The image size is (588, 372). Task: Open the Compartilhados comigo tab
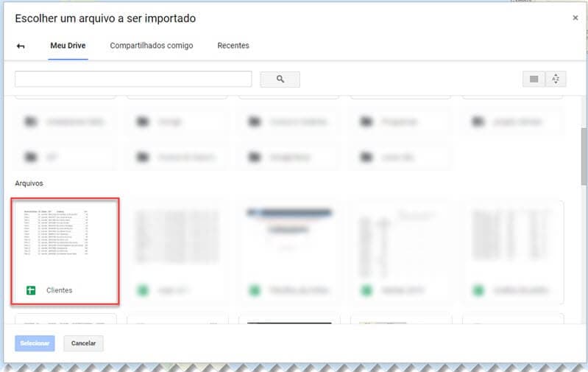click(152, 46)
